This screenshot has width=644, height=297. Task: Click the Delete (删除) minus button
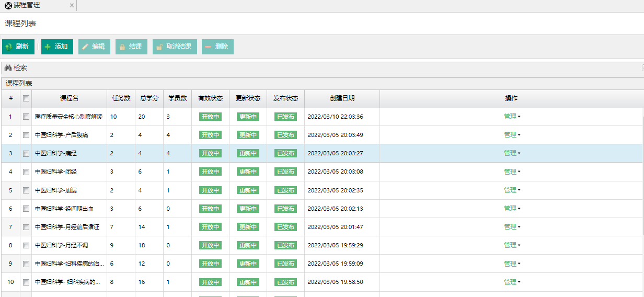(x=217, y=47)
